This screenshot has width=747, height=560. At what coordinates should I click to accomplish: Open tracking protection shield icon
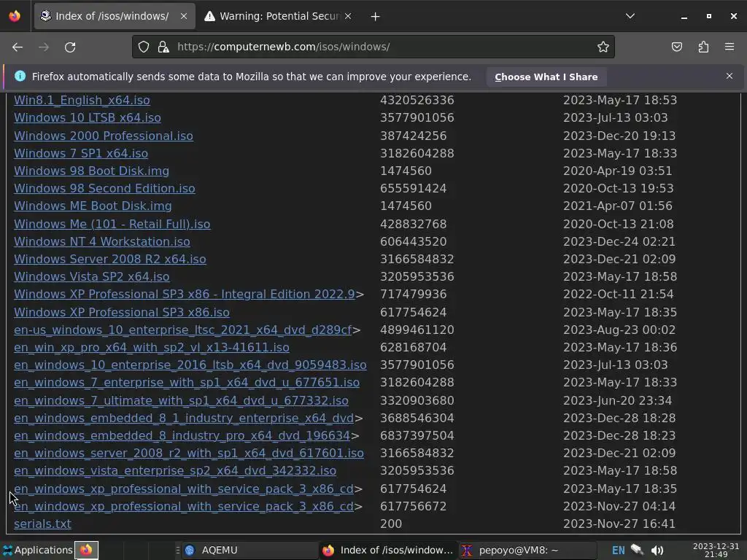coord(144,47)
